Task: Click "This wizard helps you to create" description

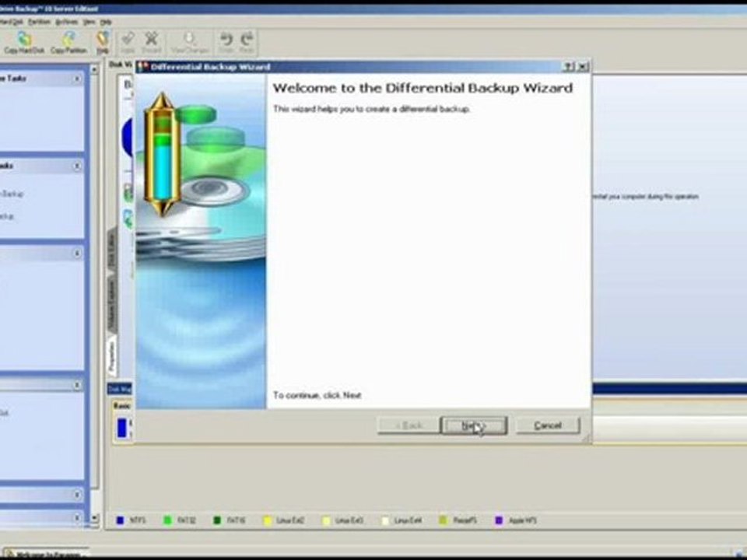Action: (372, 109)
